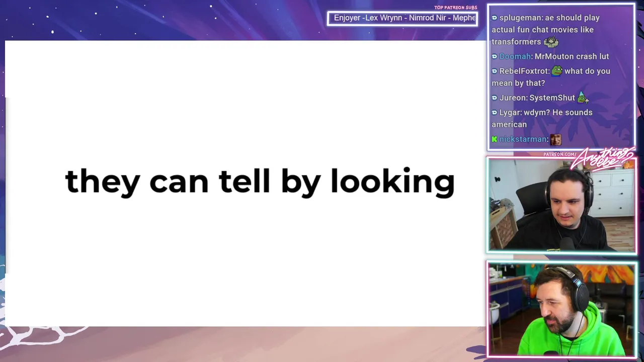Open the Lygar username in chat
The image size is (644, 362).
510,112
